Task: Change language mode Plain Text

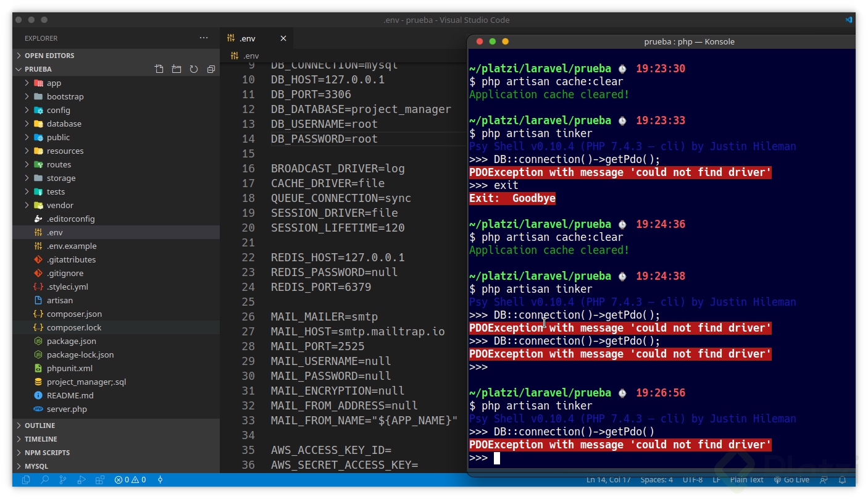Action: (x=746, y=480)
